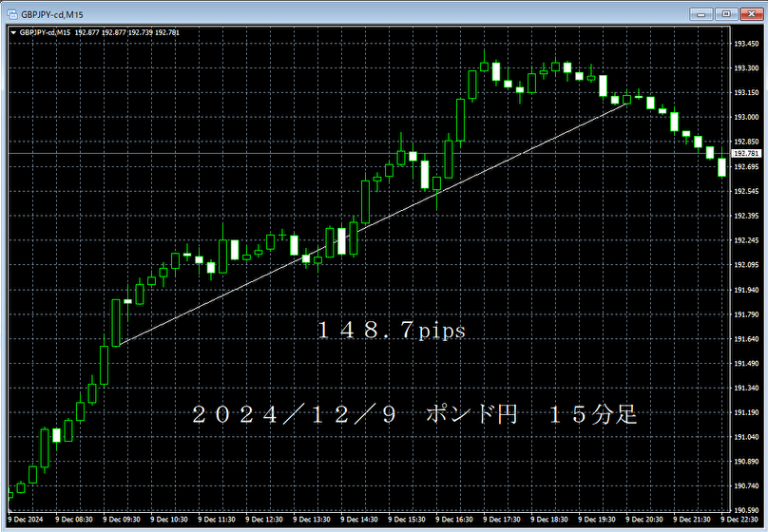Close the GBPJPY-cd,M15 chart window
The height and width of the screenshot is (532, 768).
pyautogui.click(x=751, y=14)
